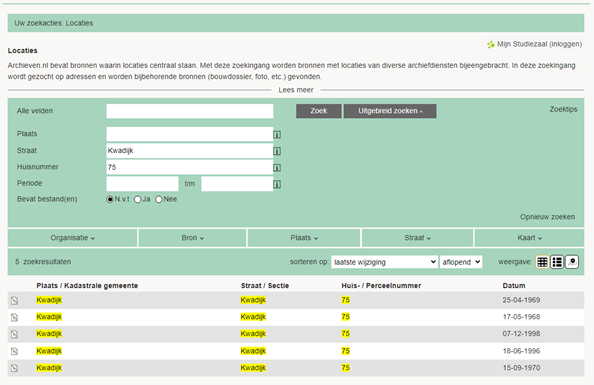Select date 17-05-1968
Screen dimensions: 594x385
click(521, 317)
